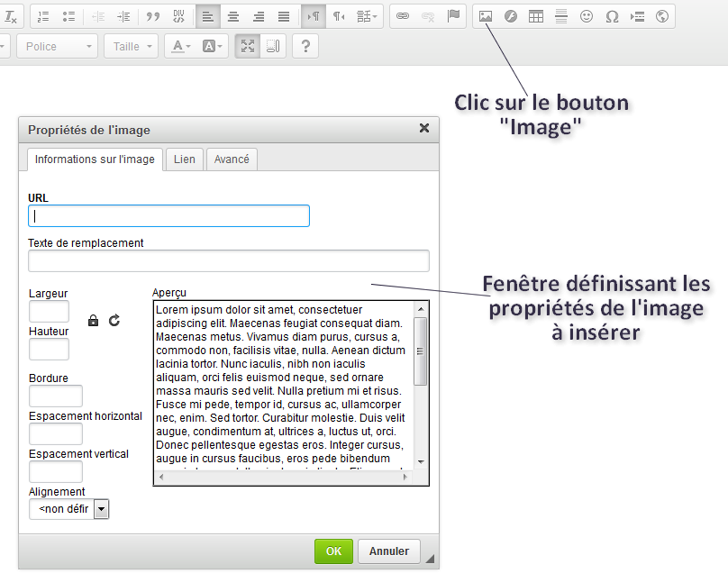
Task: Toggle the maximize editor button
Action: point(248,46)
